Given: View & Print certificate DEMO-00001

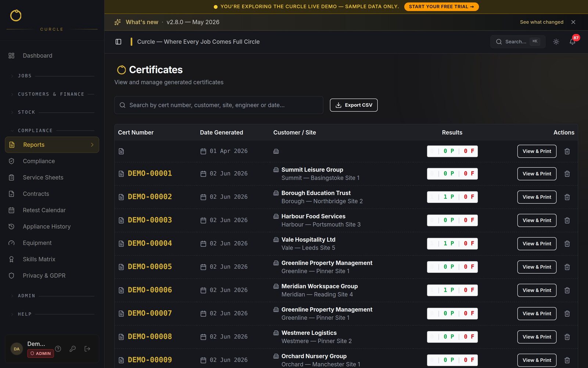Looking at the screenshot, I should pyautogui.click(x=537, y=174).
